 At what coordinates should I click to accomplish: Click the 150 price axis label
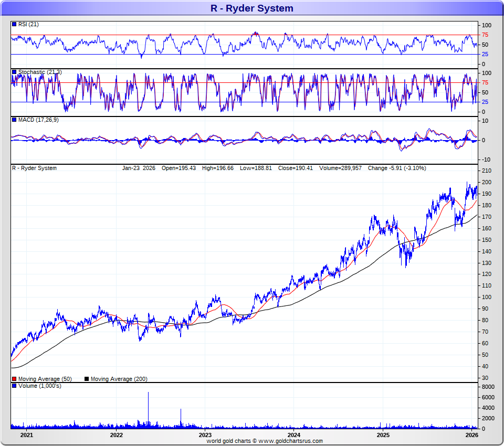487,240
